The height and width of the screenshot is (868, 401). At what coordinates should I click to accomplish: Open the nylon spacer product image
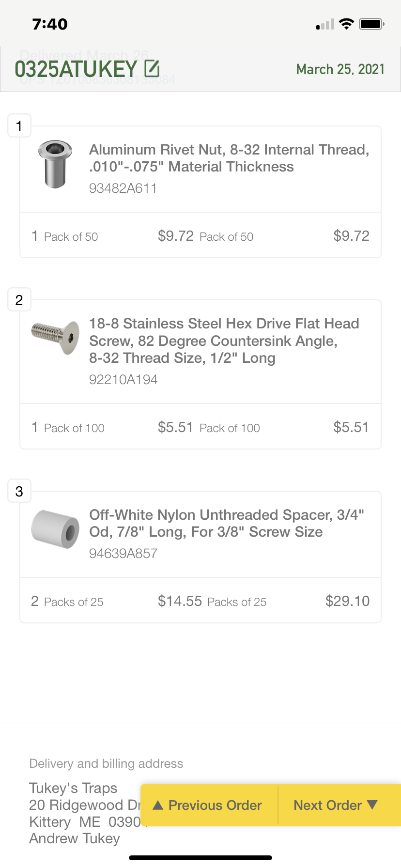(x=55, y=528)
